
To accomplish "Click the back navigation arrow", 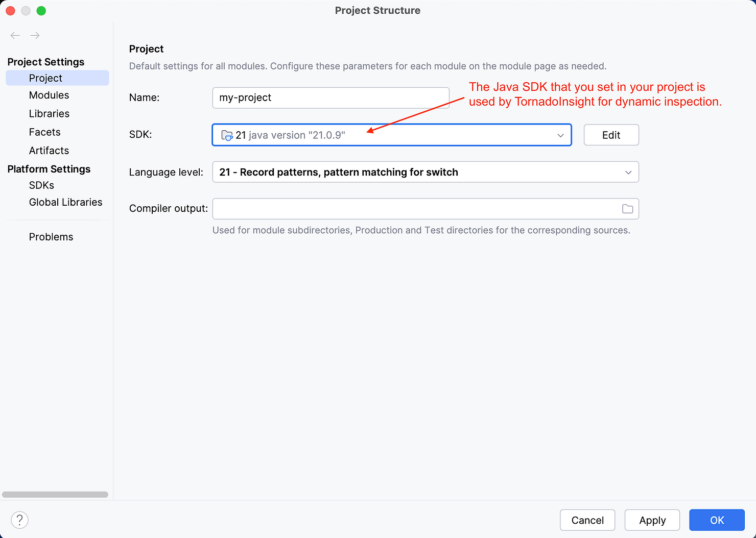I will [x=15, y=35].
